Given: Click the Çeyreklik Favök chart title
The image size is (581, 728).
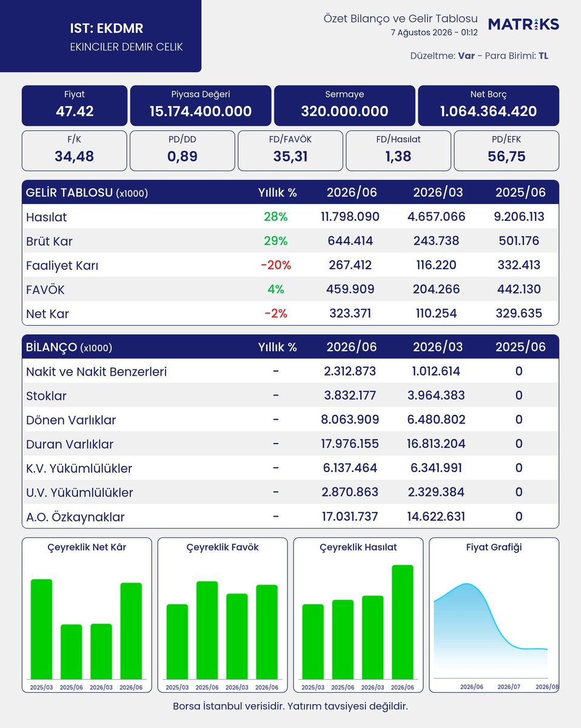Looking at the screenshot, I should (223, 547).
